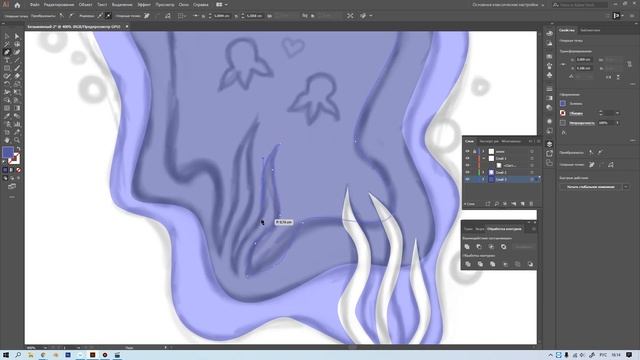Select the Rotate tool
Viewport: 640px width, 360px height.
click(x=7, y=84)
